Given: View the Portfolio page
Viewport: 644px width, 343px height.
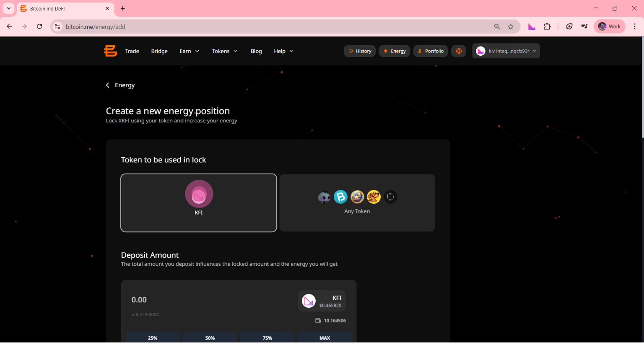Looking at the screenshot, I should (x=431, y=51).
